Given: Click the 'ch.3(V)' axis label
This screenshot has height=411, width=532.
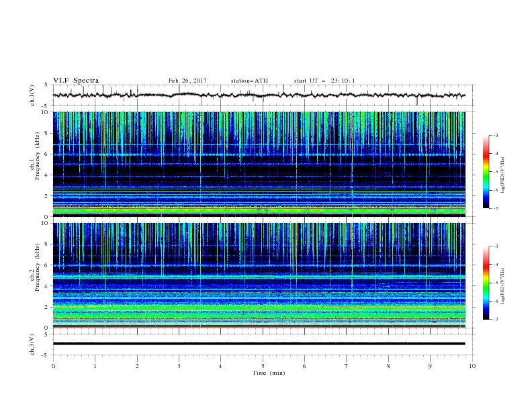Looking at the screenshot, I should tap(32, 345).
